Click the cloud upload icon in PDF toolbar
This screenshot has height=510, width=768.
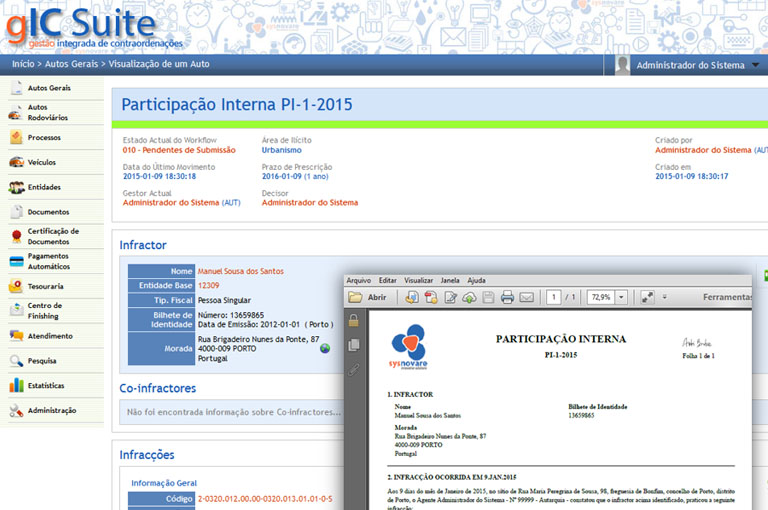pos(469,297)
